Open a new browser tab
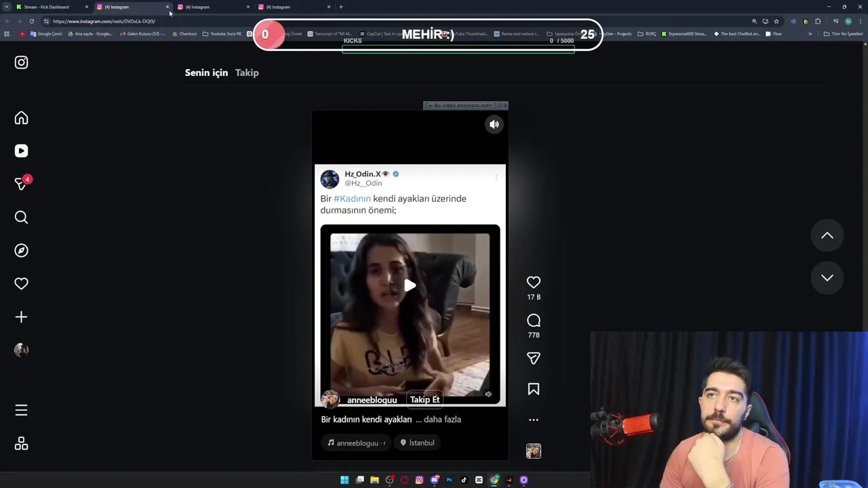Screen dimensions: 868x488 coord(340,7)
